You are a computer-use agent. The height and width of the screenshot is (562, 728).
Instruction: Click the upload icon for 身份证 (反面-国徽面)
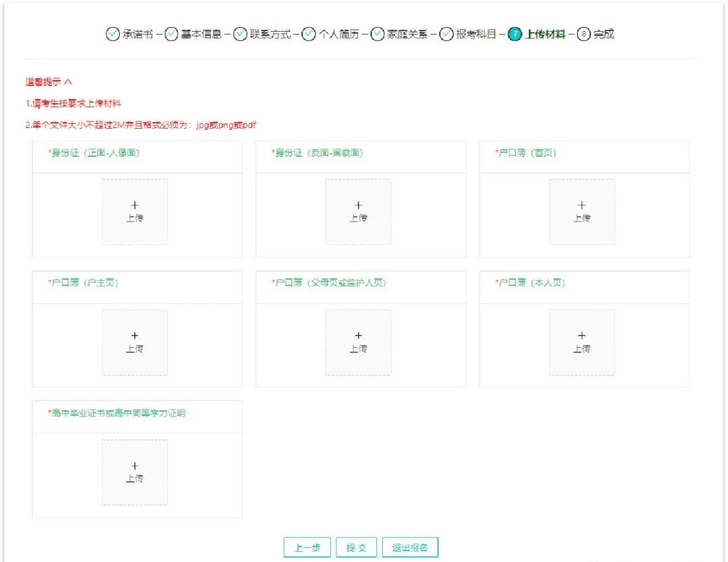[358, 212]
